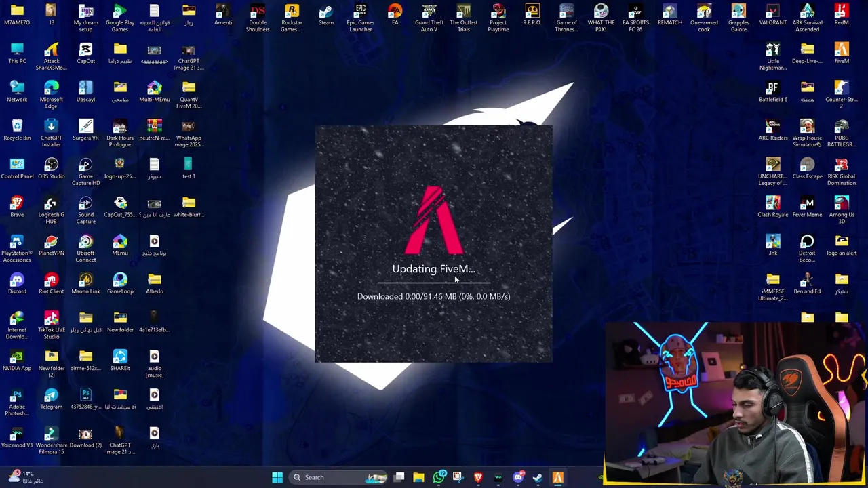Select the Albedo folder icon
The image size is (868, 488).
point(155,284)
